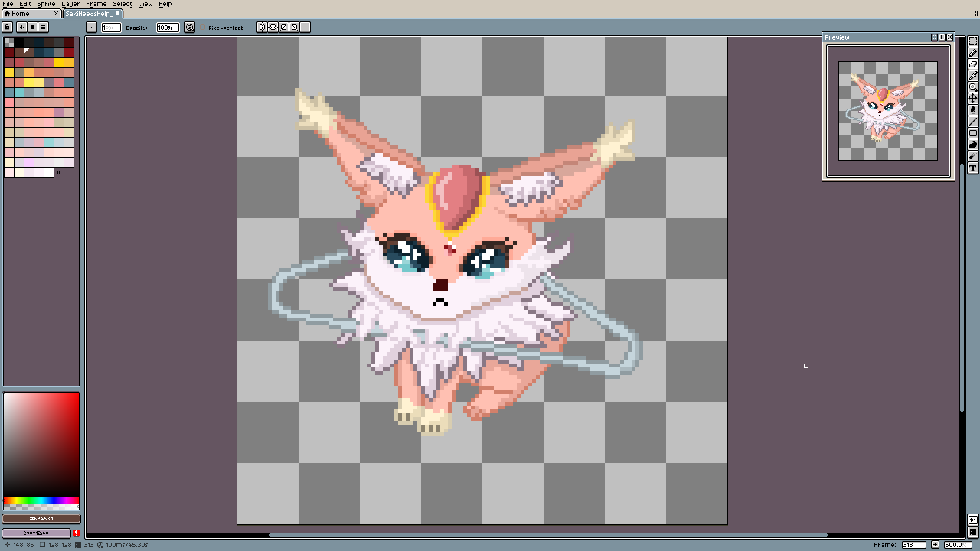
Task: Click the palette resize handle below swatches
Action: coord(59,173)
